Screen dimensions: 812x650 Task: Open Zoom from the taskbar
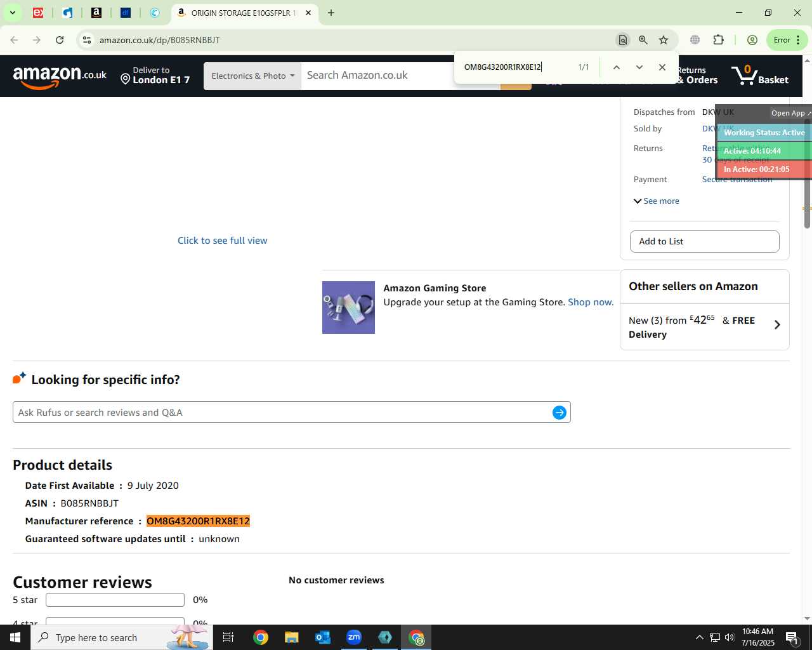(354, 637)
